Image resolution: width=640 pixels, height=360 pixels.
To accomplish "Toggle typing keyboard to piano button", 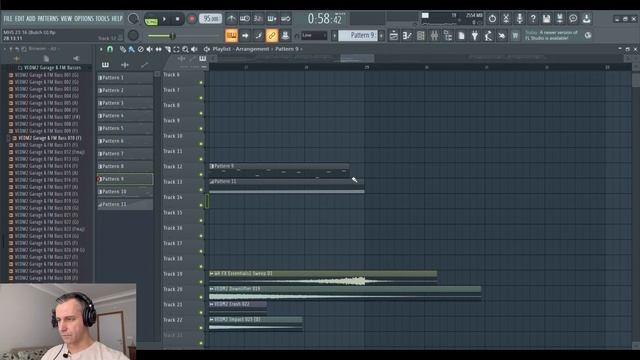I will point(231,36).
